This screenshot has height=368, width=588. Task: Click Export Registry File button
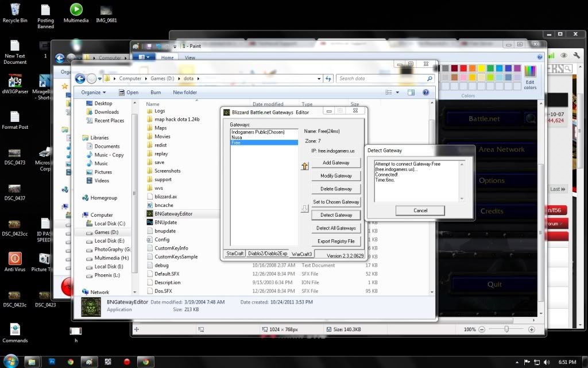(336, 241)
